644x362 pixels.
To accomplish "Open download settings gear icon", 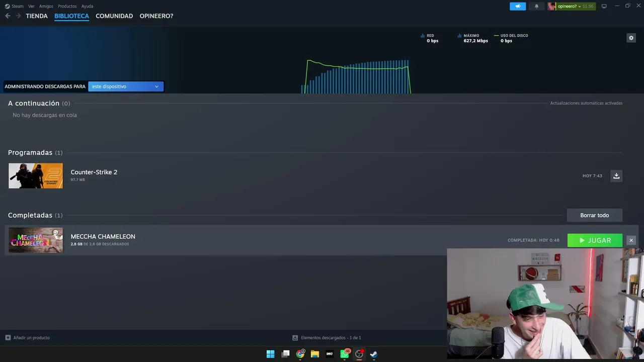I will click(631, 38).
